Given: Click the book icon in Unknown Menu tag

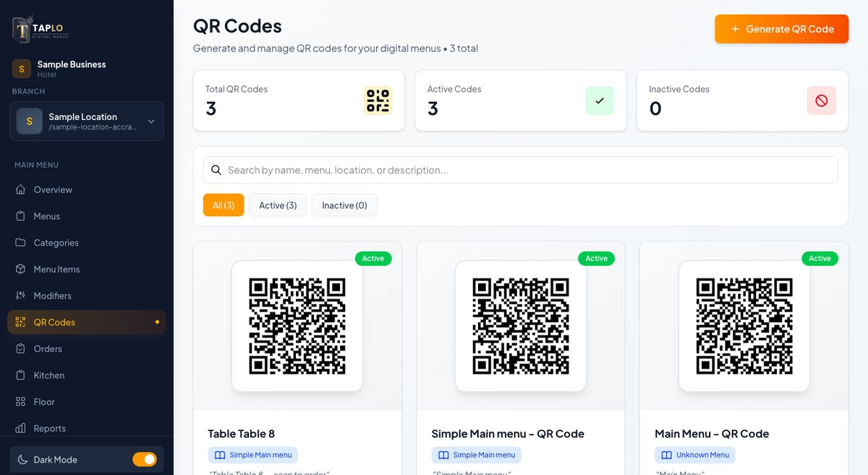Looking at the screenshot, I should click(667, 455).
